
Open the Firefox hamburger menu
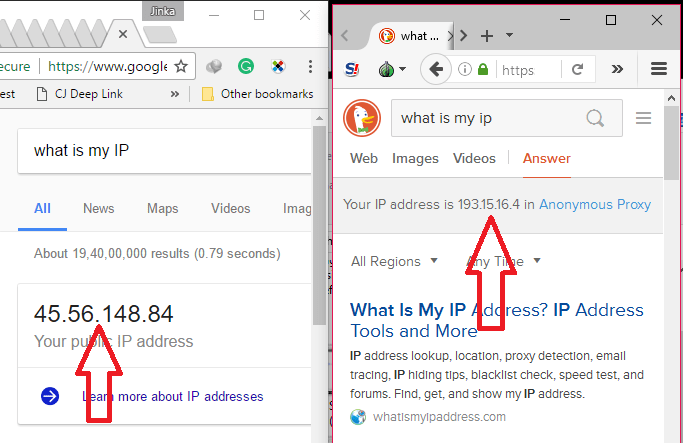(x=659, y=68)
